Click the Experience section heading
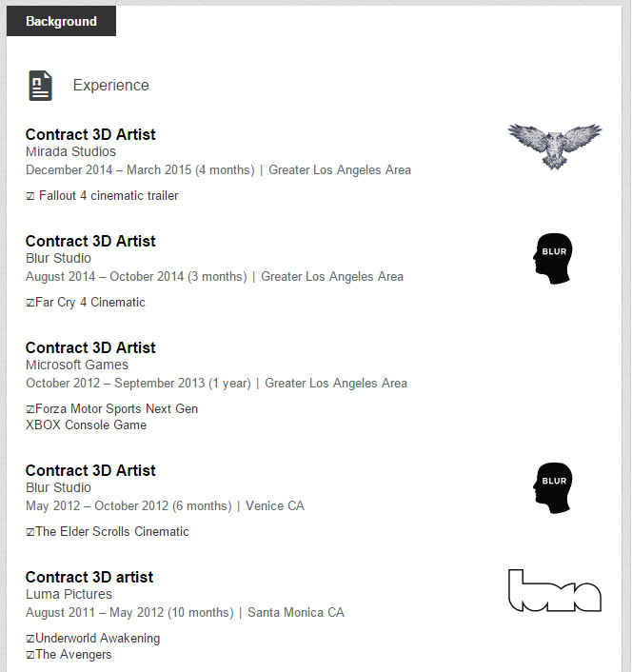 point(110,86)
